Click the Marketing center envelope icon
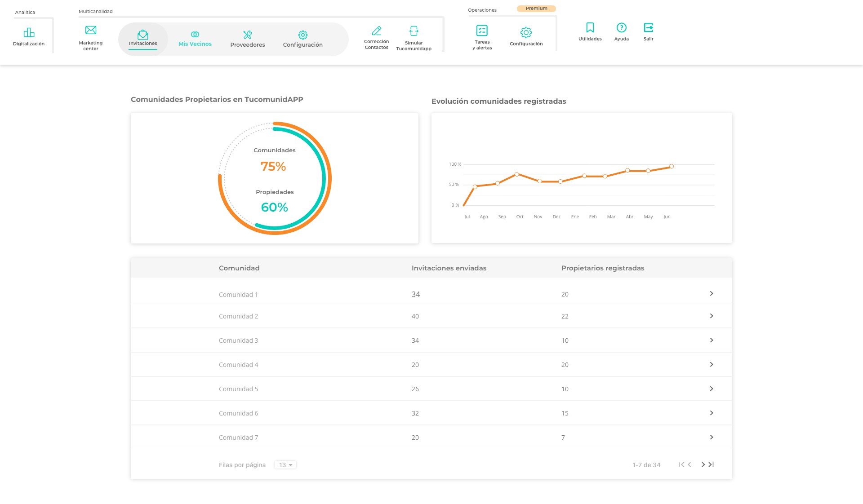The width and height of the screenshot is (863, 504). click(91, 31)
